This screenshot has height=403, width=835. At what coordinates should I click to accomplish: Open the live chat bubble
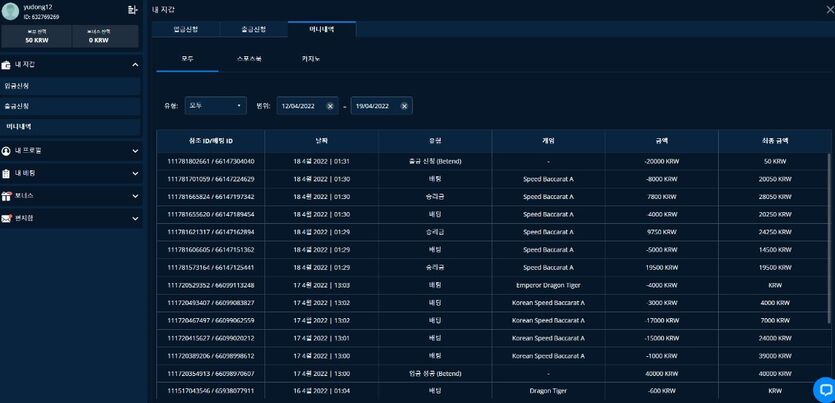825,389
